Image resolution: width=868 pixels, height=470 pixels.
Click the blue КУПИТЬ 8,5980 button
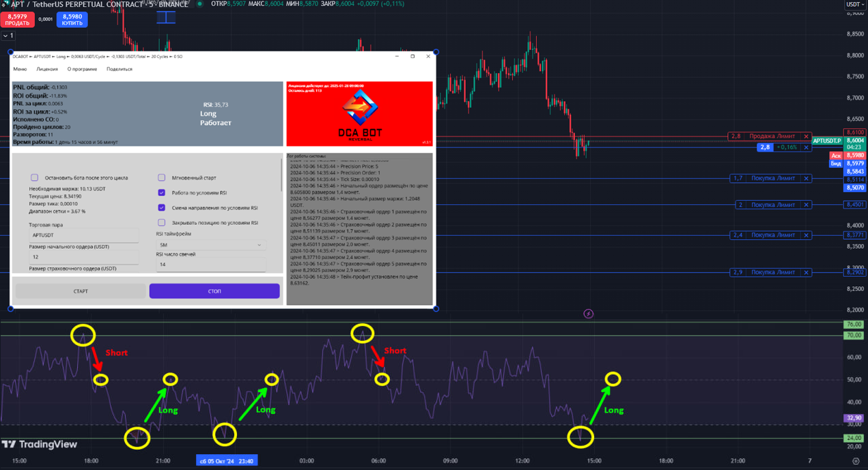pyautogui.click(x=72, y=20)
